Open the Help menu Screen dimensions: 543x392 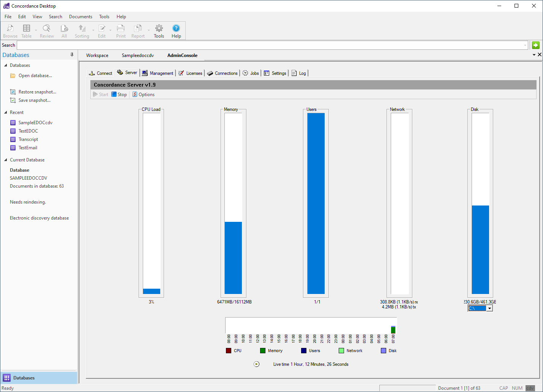pyautogui.click(x=121, y=17)
